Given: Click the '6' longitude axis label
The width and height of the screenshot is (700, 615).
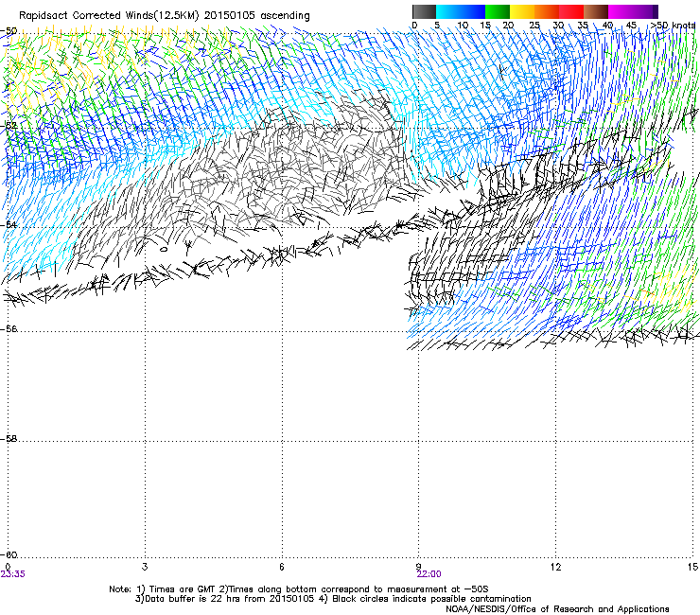Looking at the screenshot, I should pyautogui.click(x=282, y=567).
